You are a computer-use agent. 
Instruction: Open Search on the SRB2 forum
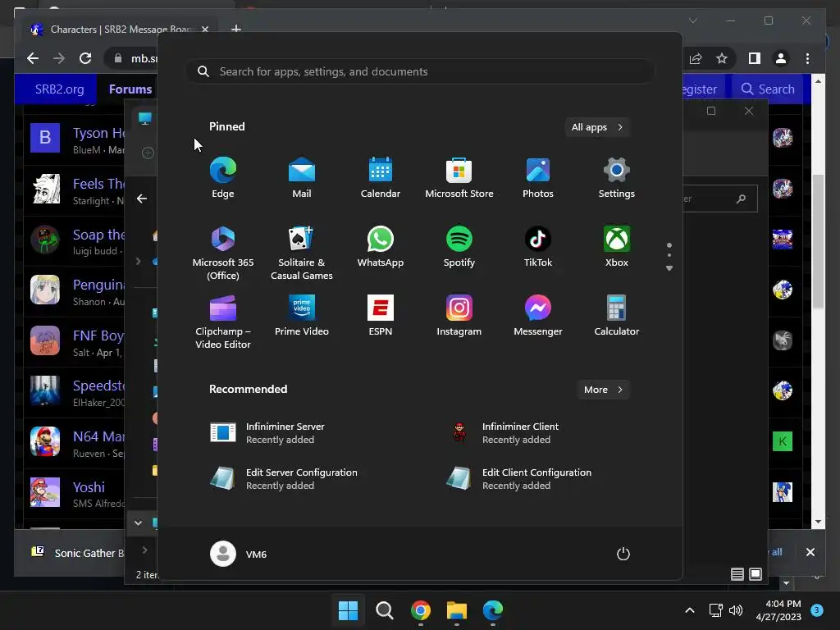coord(768,89)
